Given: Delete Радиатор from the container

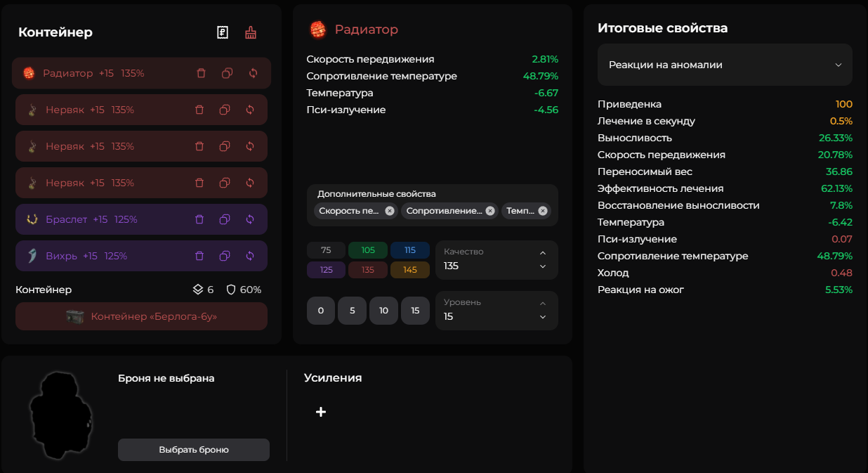Looking at the screenshot, I should click(x=201, y=73).
